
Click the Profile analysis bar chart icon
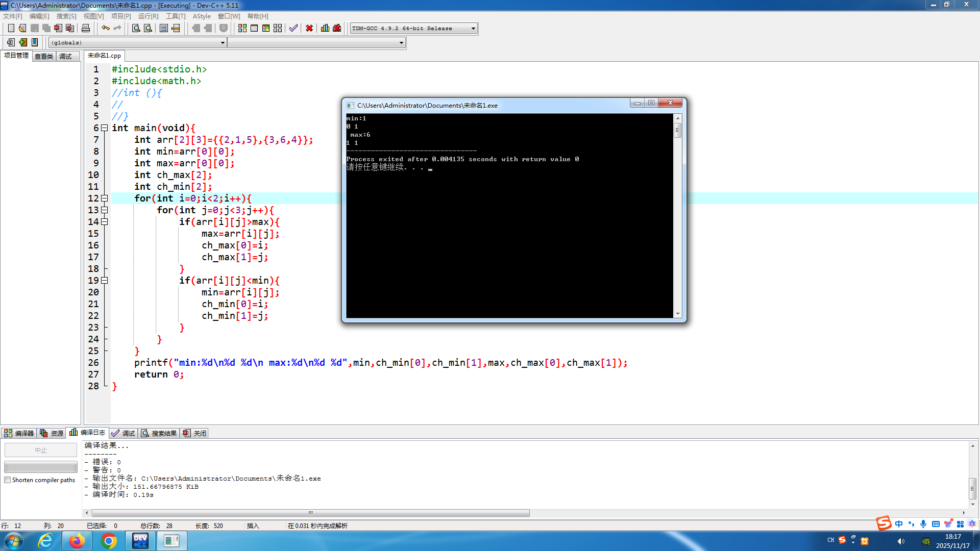325,28
